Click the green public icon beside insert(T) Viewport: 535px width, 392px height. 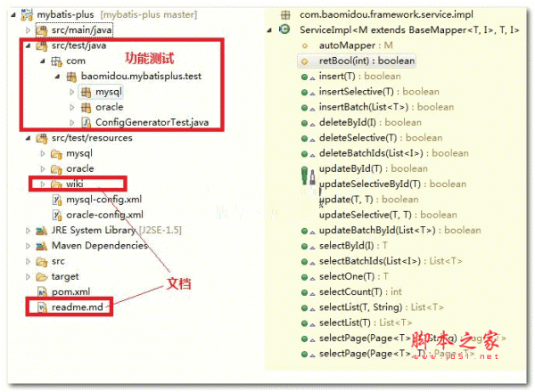[304, 77]
